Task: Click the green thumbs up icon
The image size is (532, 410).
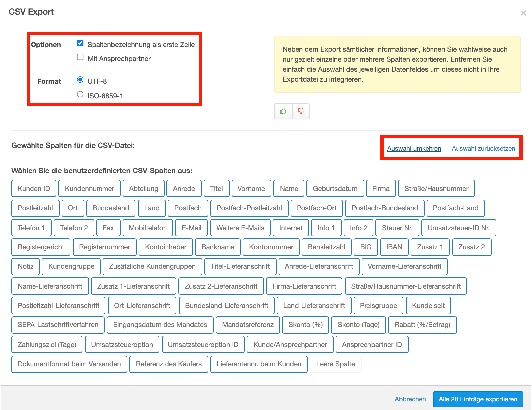Action: [x=283, y=111]
